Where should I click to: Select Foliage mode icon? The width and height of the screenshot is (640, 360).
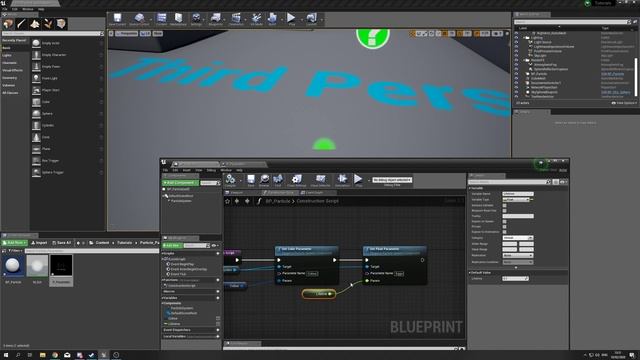48,24
